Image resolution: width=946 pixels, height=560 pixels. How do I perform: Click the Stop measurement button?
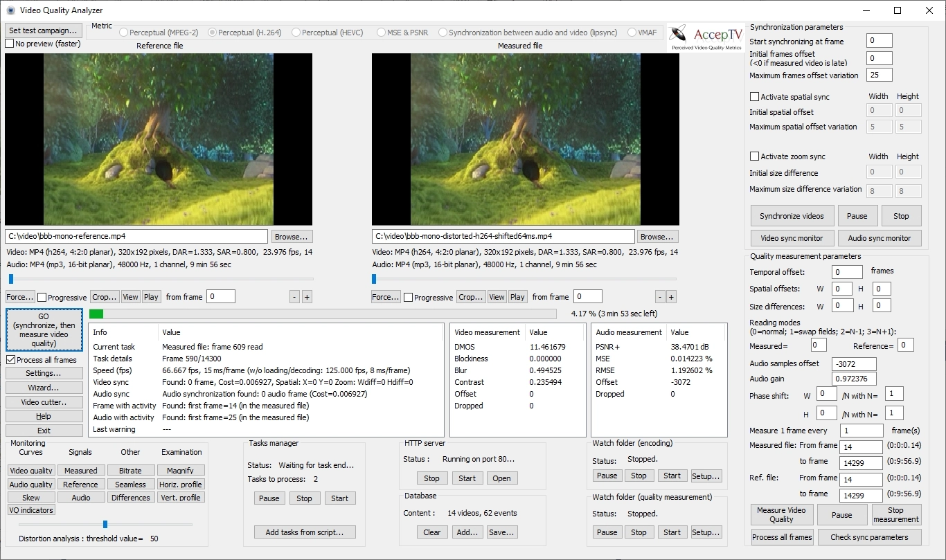pyautogui.click(x=896, y=515)
